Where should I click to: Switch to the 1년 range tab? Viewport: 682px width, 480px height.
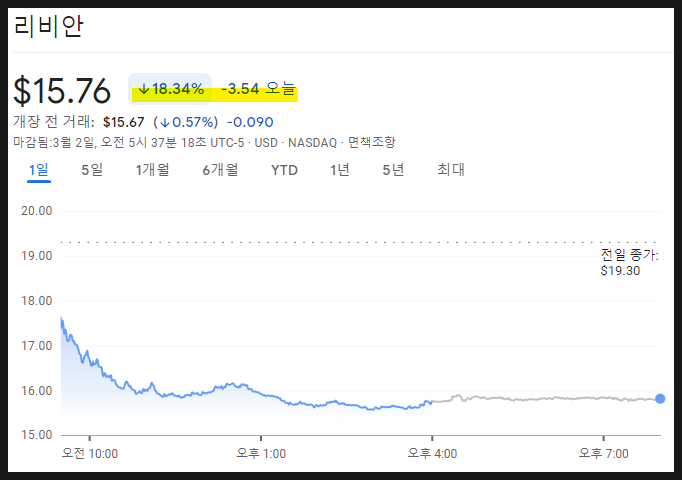(340, 170)
